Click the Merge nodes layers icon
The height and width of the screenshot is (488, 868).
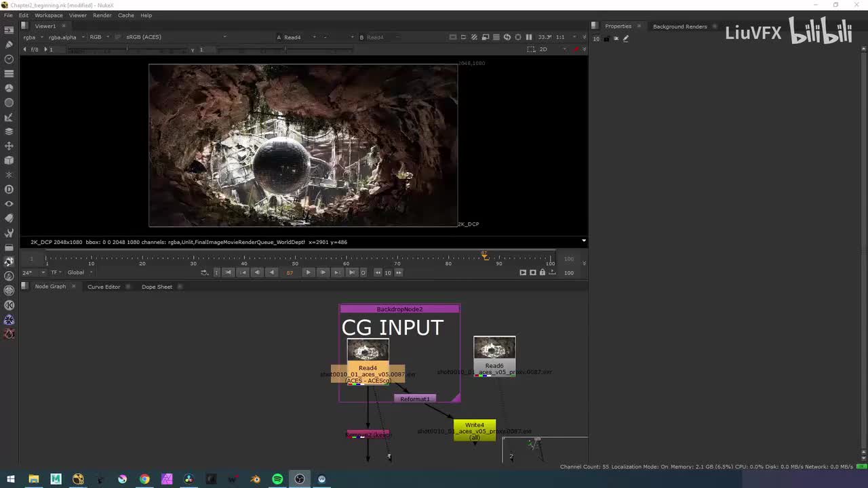[9, 131]
